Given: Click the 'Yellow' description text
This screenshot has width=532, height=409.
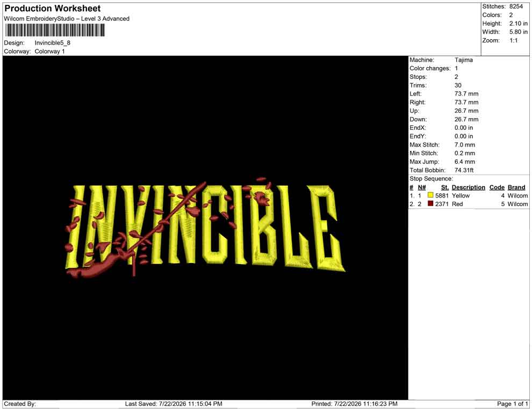Looking at the screenshot, I should (461, 195).
